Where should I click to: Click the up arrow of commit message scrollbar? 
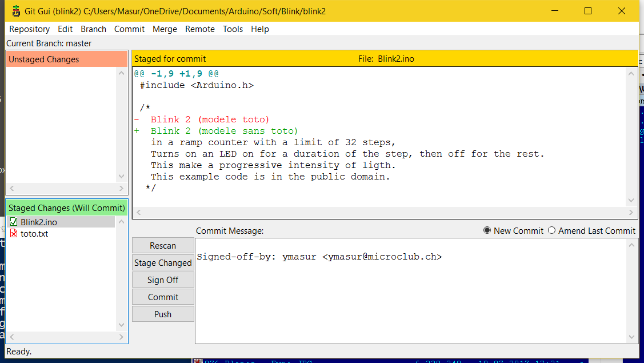point(631,245)
